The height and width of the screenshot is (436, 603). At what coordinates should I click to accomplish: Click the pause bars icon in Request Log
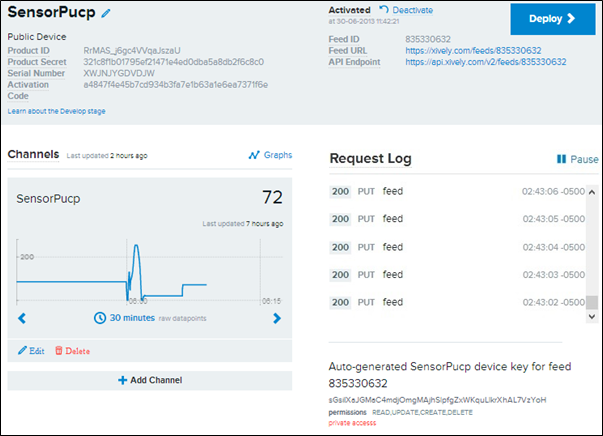561,159
